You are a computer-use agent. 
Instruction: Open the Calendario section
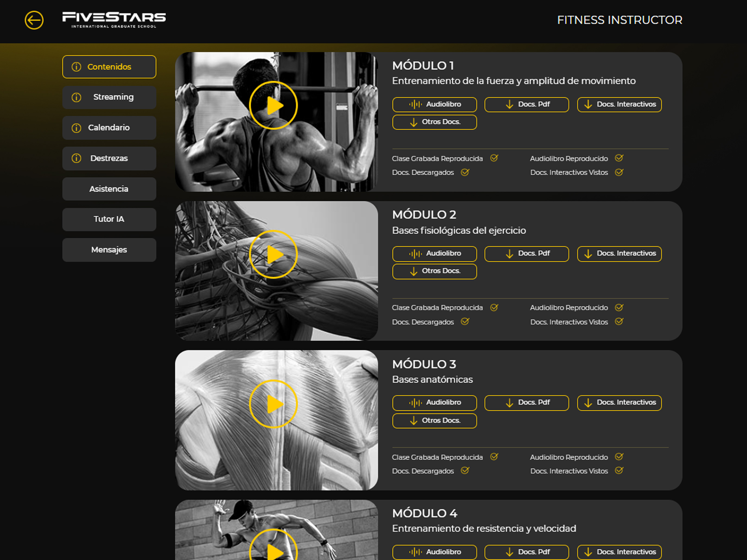109,128
